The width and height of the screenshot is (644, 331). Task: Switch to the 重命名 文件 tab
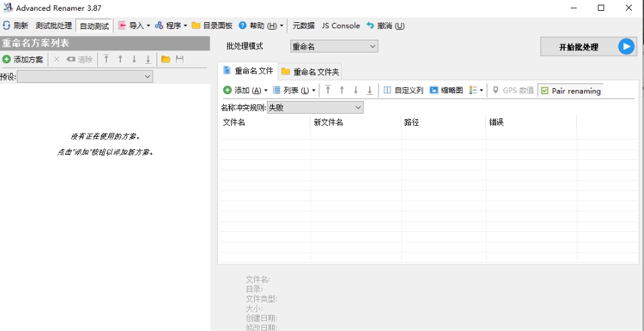click(247, 71)
